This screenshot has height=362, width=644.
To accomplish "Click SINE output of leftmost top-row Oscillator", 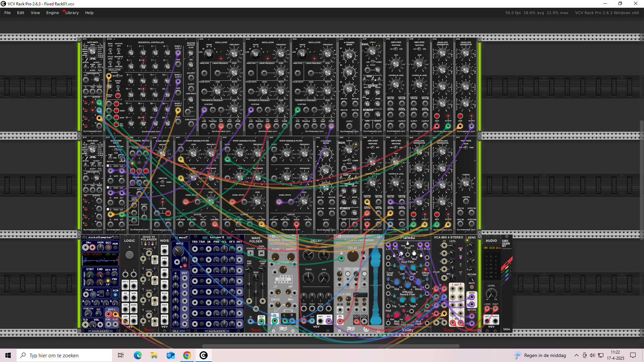I will point(204,126).
